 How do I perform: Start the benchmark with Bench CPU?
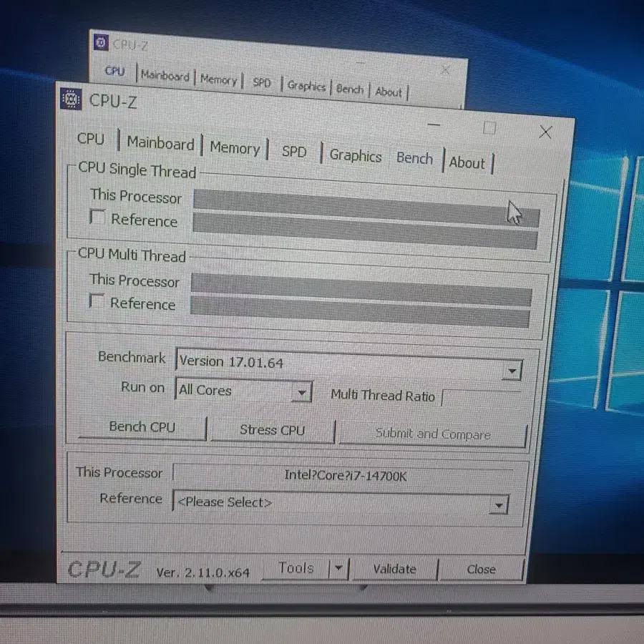click(x=142, y=428)
